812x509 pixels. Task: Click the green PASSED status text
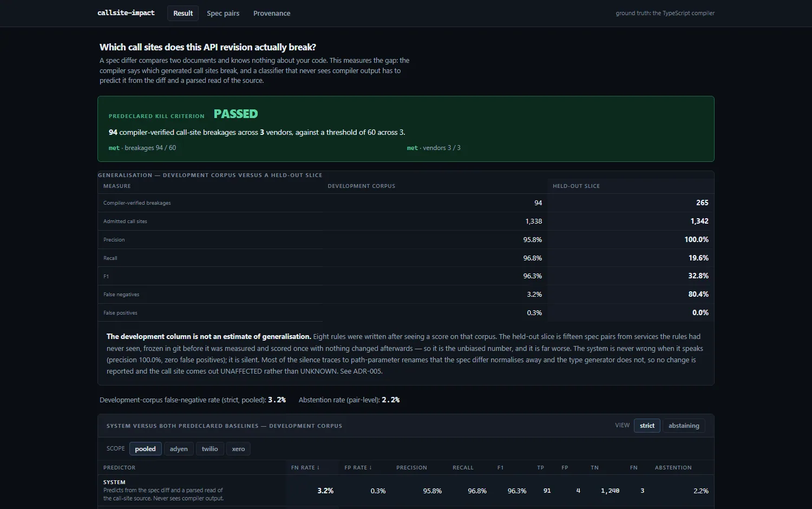pos(235,114)
